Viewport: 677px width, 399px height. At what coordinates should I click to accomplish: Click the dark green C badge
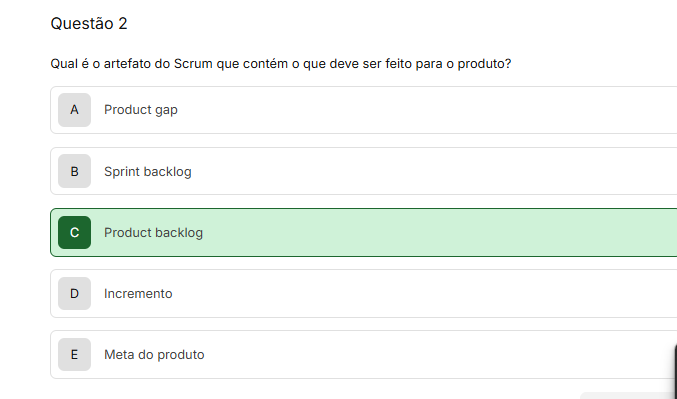point(74,233)
